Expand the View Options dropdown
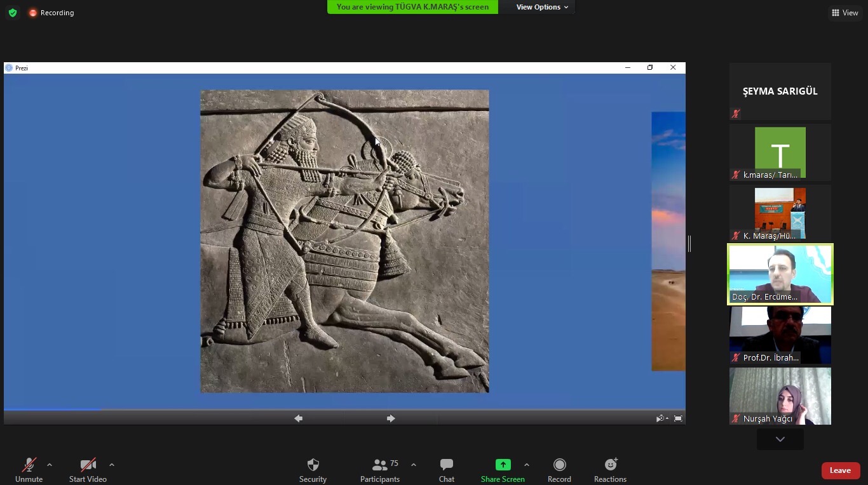This screenshot has height=485, width=868. 541,7
